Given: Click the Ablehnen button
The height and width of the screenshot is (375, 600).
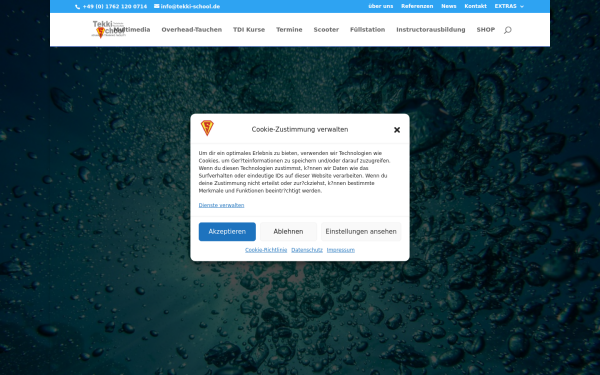Looking at the screenshot, I should (x=288, y=232).
